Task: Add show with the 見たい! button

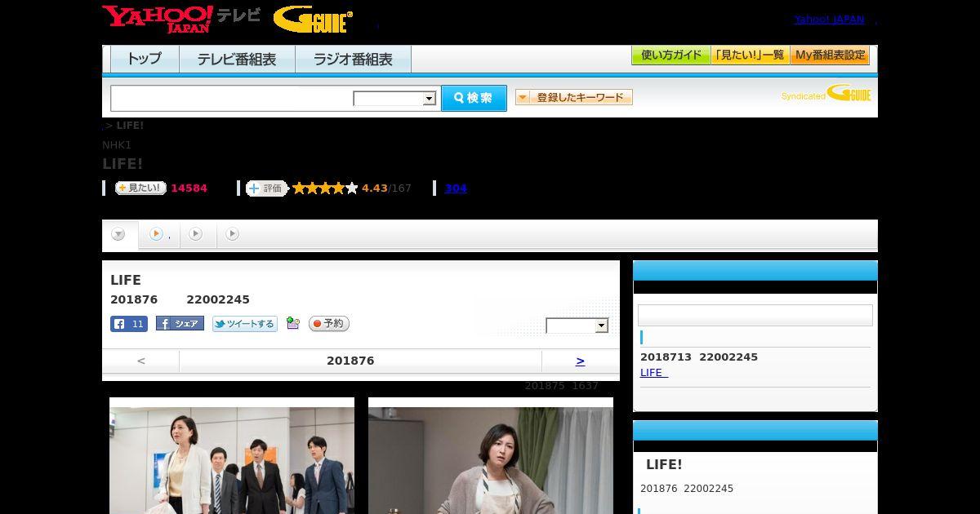Action: click(140, 188)
